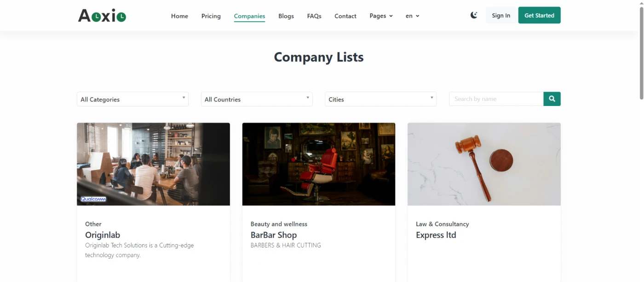Open the All Countries dropdown
The height and width of the screenshot is (282, 644).
click(257, 99)
